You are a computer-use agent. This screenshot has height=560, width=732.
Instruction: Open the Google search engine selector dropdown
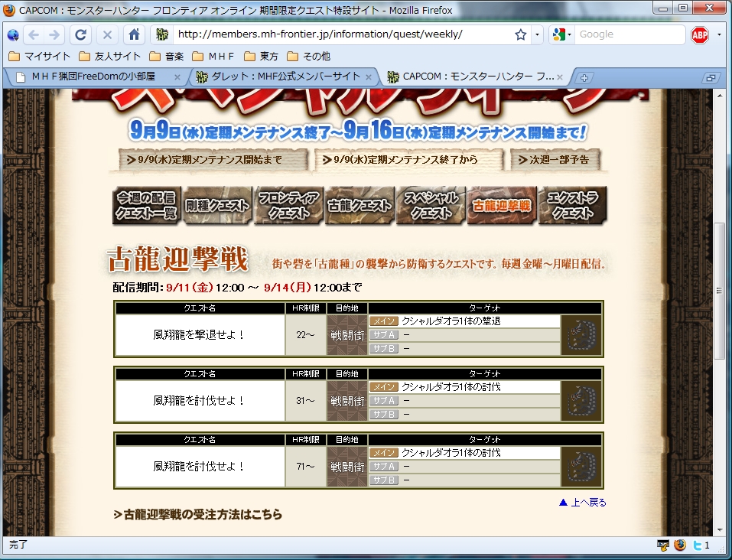[x=561, y=34]
